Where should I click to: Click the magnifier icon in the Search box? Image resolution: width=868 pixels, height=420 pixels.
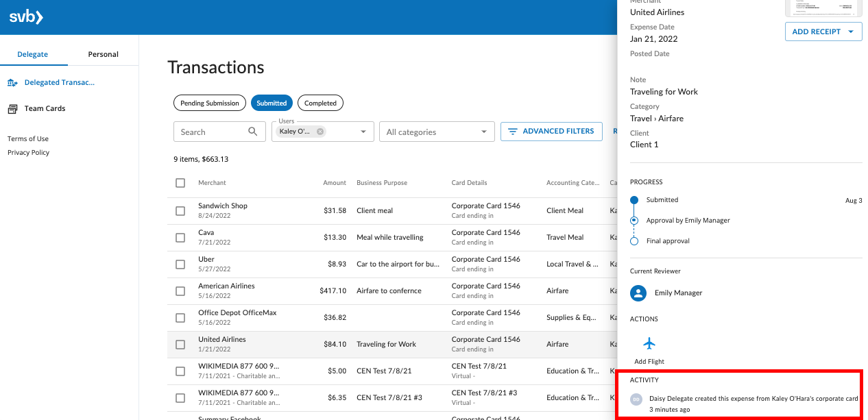[253, 132]
